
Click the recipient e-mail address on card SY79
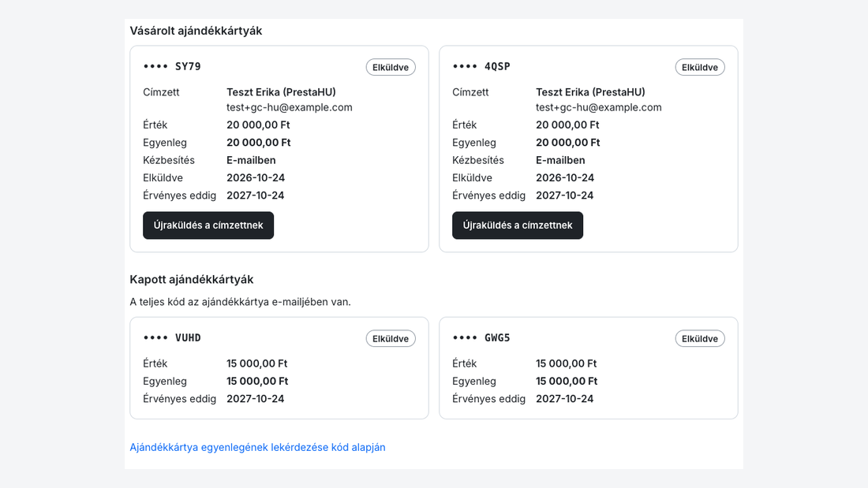(290, 107)
